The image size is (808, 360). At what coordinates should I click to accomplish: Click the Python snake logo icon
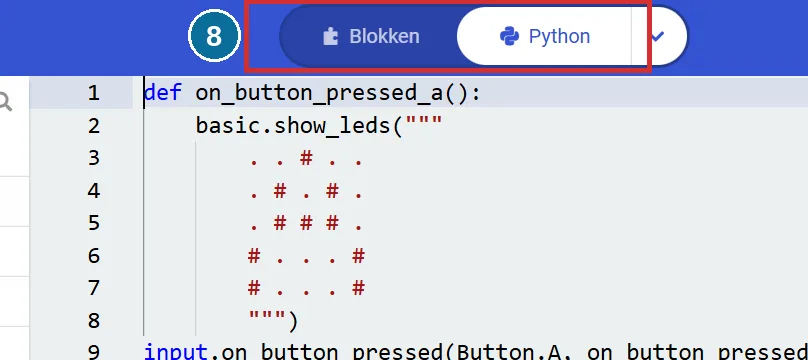(509, 37)
